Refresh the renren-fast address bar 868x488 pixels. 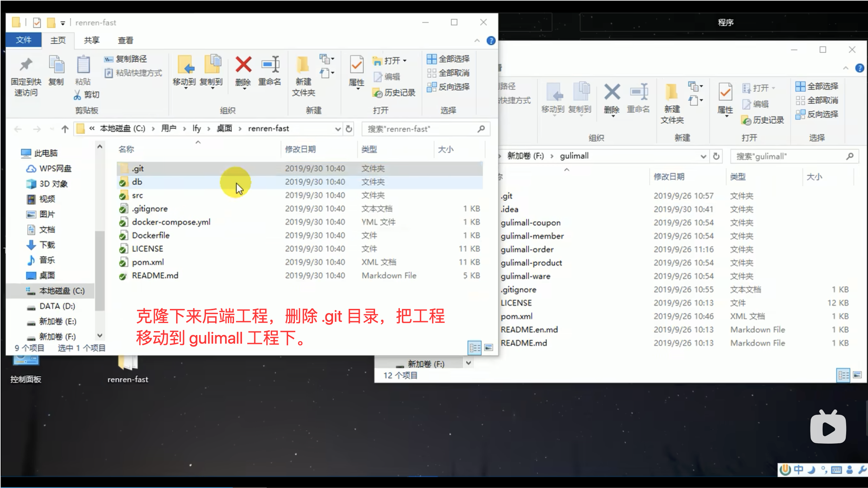(349, 129)
